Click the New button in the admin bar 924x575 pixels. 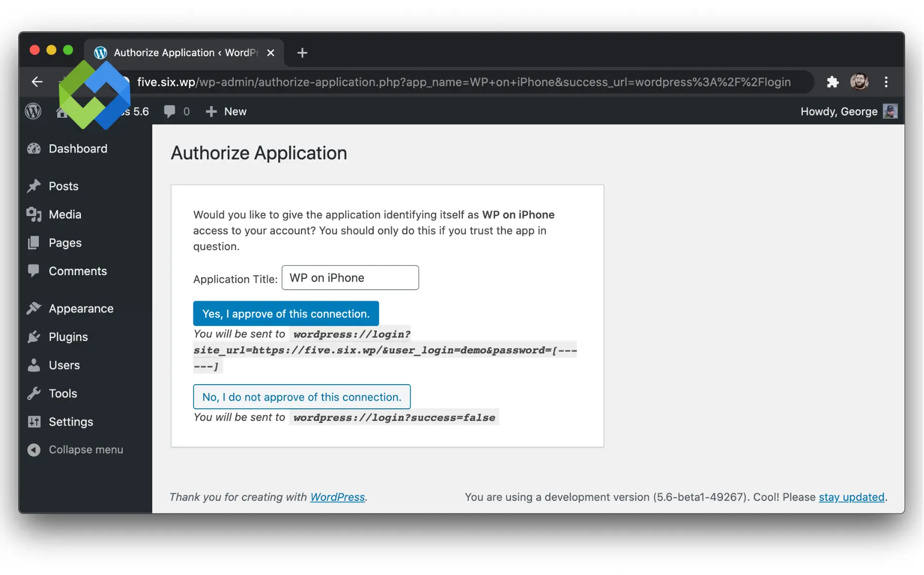click(226, 111)
